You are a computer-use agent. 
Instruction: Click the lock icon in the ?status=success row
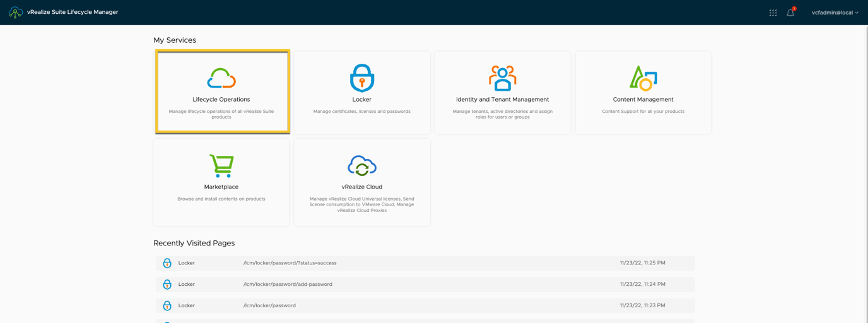click(167, 263)
